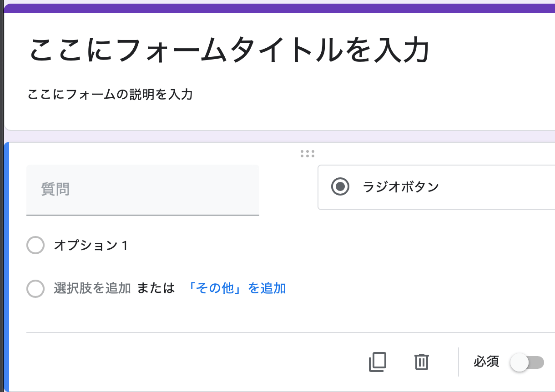
Task: Click the radio icon beside ラジオボタン
Action: [340, 187]
